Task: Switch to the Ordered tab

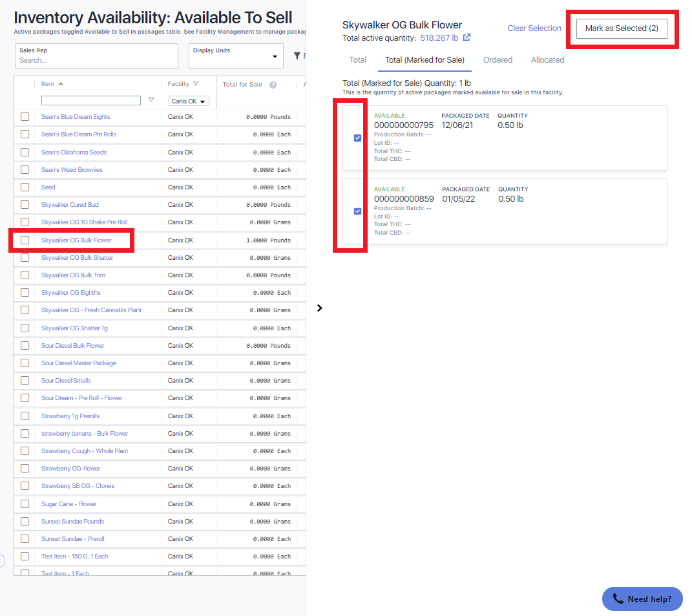Action: [498, 60]
